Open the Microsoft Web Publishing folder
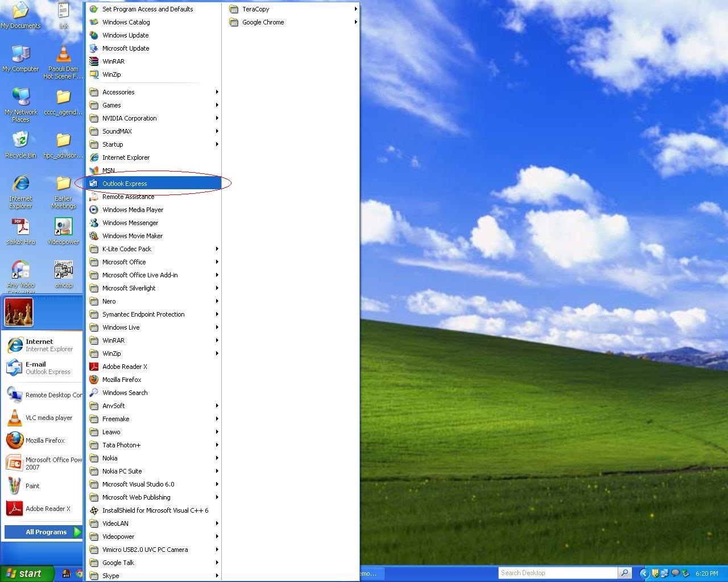Screen dimensions: 728x582 tap(154, 497)
